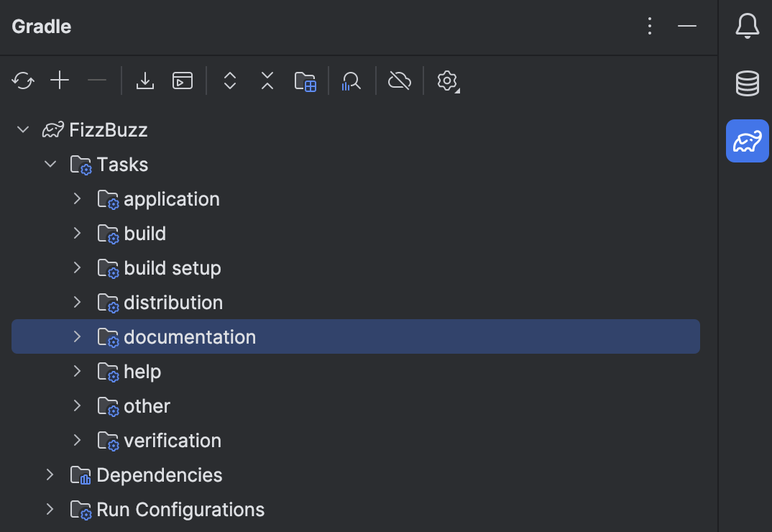This screenshot has height=532, width=772.
Task: Open the Notifications bell icon
Action: point(747,26)
